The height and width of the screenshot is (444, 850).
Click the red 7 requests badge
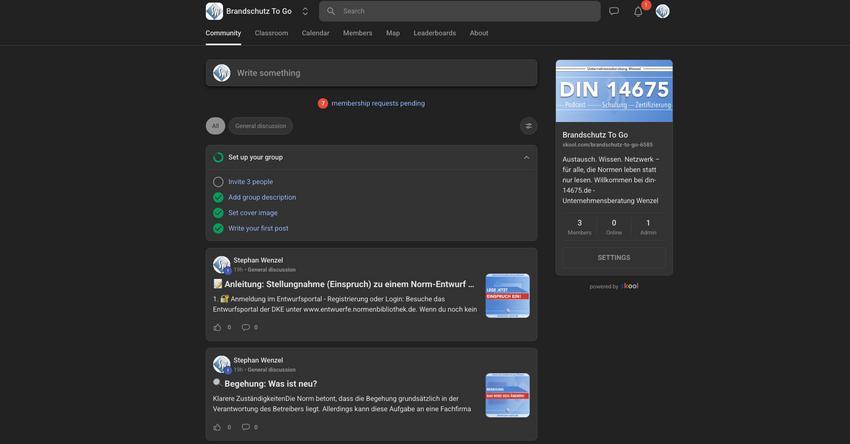tap(323, 104)
